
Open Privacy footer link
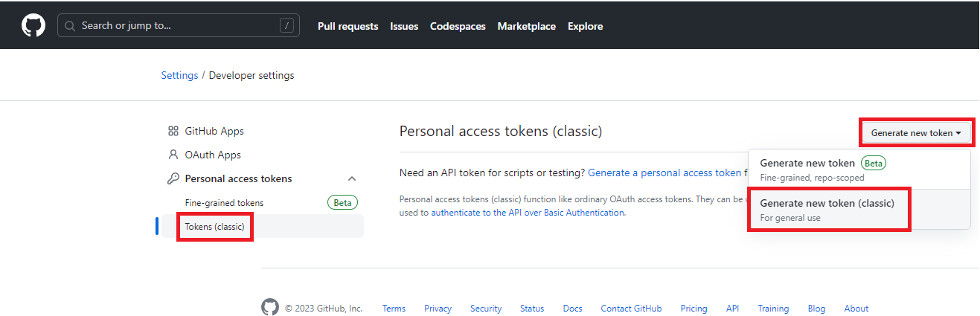[438, 308]
